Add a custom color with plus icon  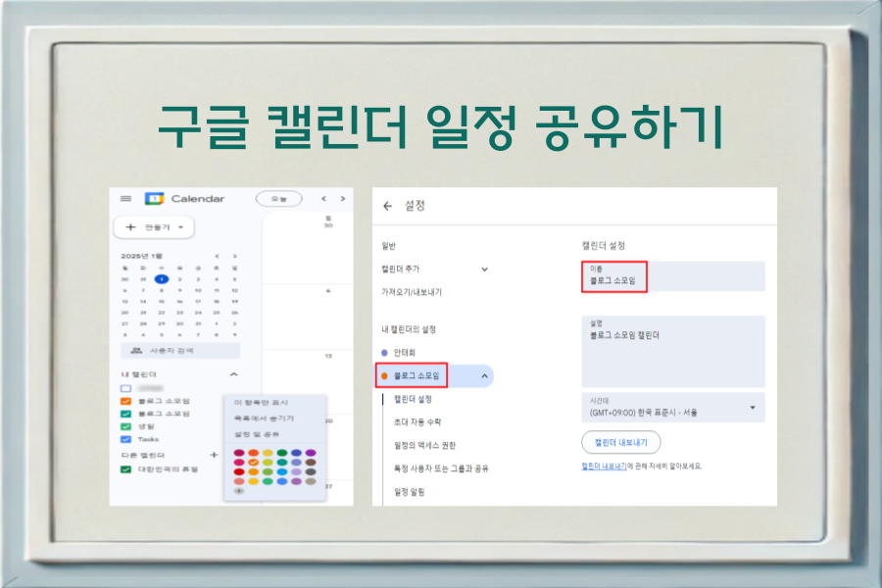click(x=239, y=491)
